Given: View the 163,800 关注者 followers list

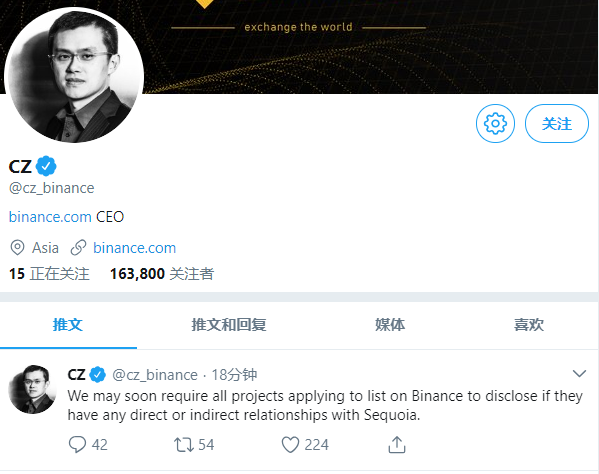Looking at the screenshot, I should click(x=162, y=274).
